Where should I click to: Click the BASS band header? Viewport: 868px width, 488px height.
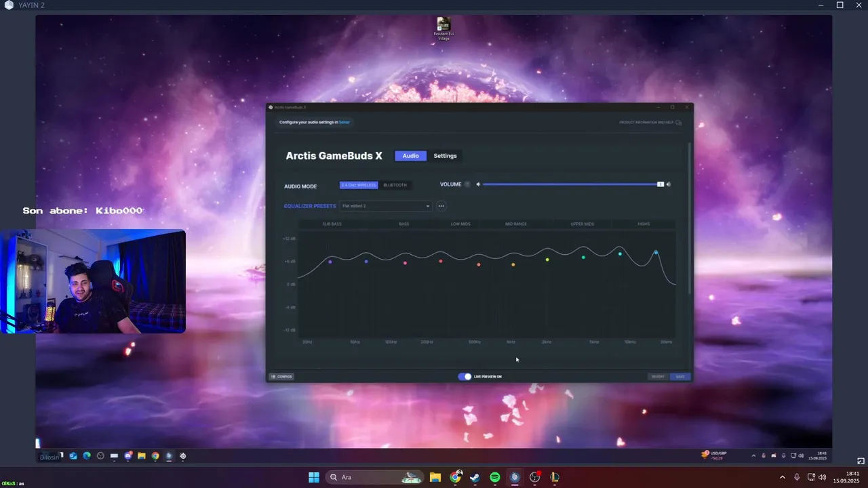pos(404,224)
